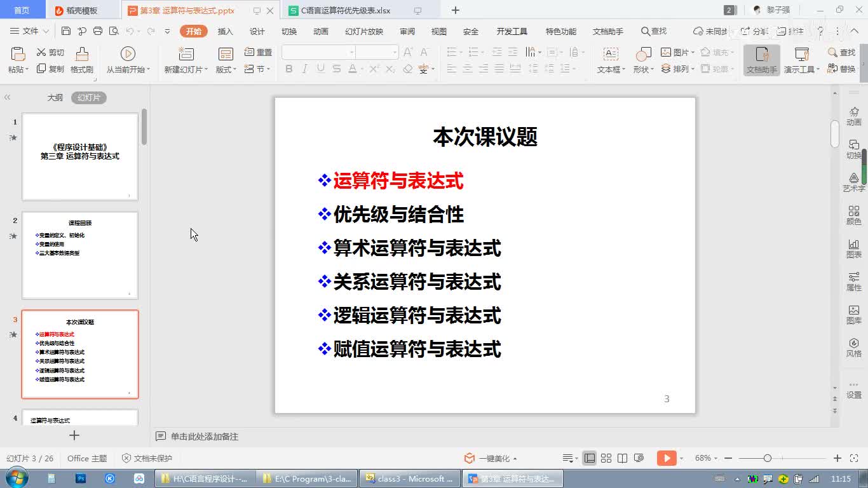Image resolution: width=868 pixels, height=488 pixels.
Task: Open the Insert (插入) ribbon tab
Action: (x=225, y=31)
